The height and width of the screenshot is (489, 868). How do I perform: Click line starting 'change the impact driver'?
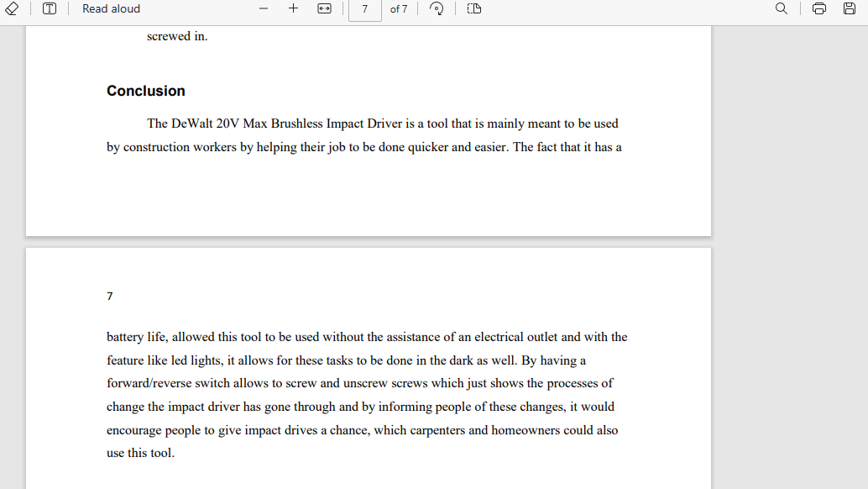click(360, 407)
